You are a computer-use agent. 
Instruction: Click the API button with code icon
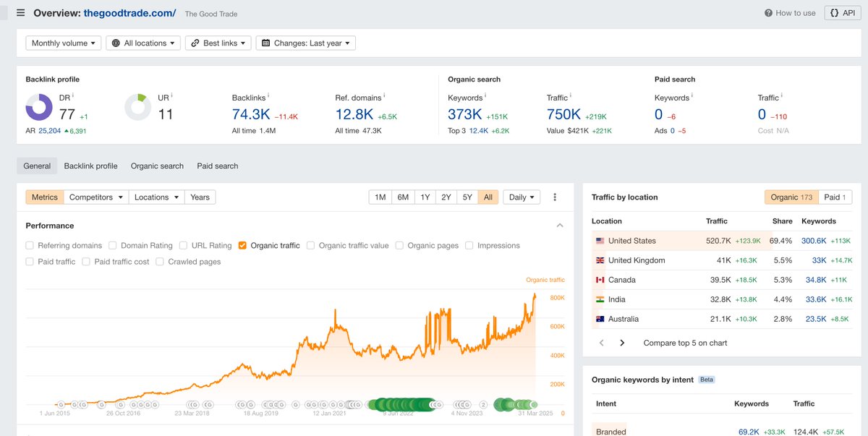(841, 12)
